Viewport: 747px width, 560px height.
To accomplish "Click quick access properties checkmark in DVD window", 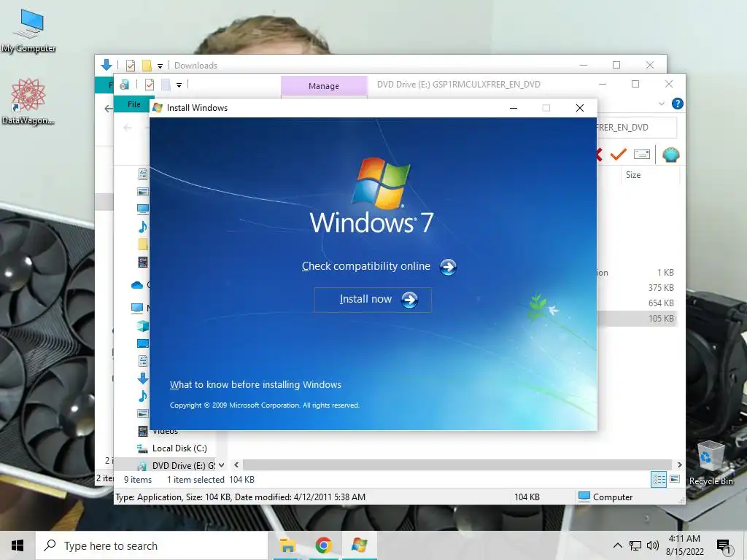I will pos(149,85).
